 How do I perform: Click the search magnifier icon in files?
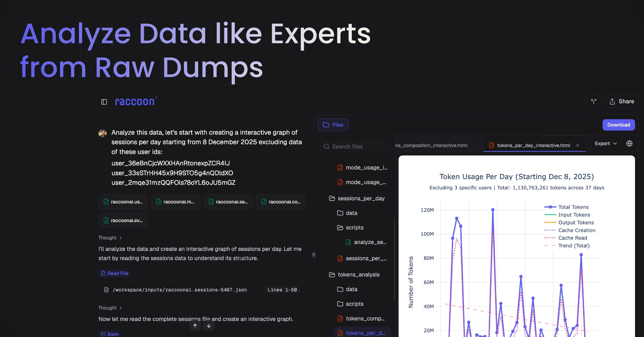point(326,147)
